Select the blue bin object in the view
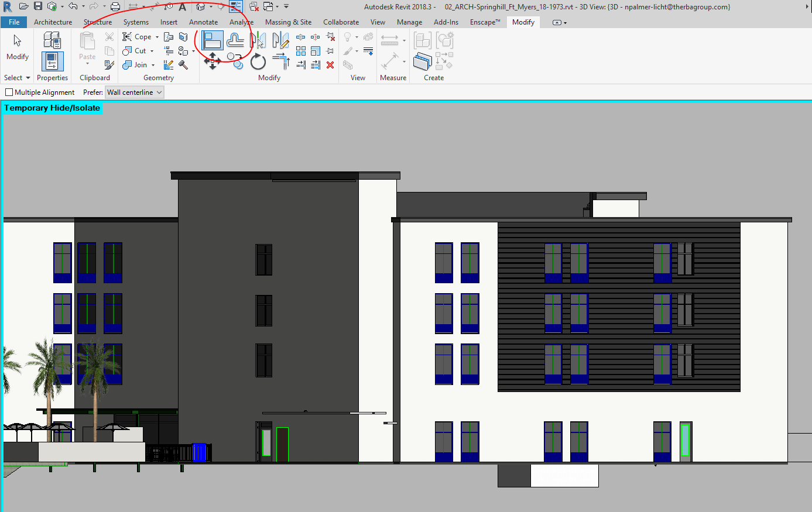The image size is (812, 512). (x=200, y=452)
